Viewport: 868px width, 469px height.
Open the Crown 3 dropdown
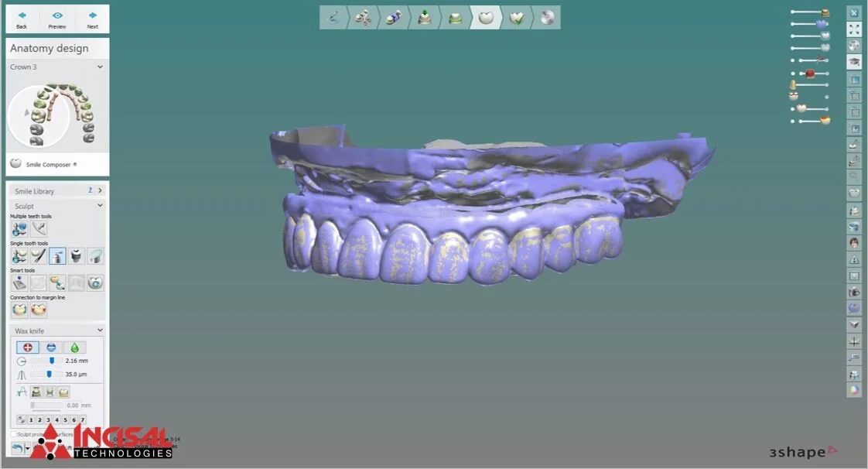(x=99, y=67)
